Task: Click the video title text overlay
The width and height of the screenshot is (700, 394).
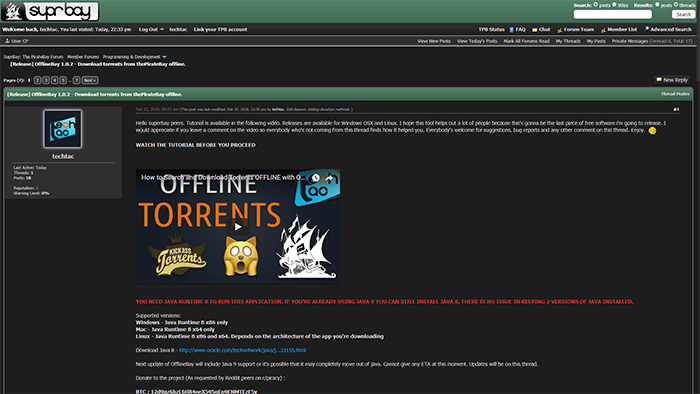Action: pos(223,177)
